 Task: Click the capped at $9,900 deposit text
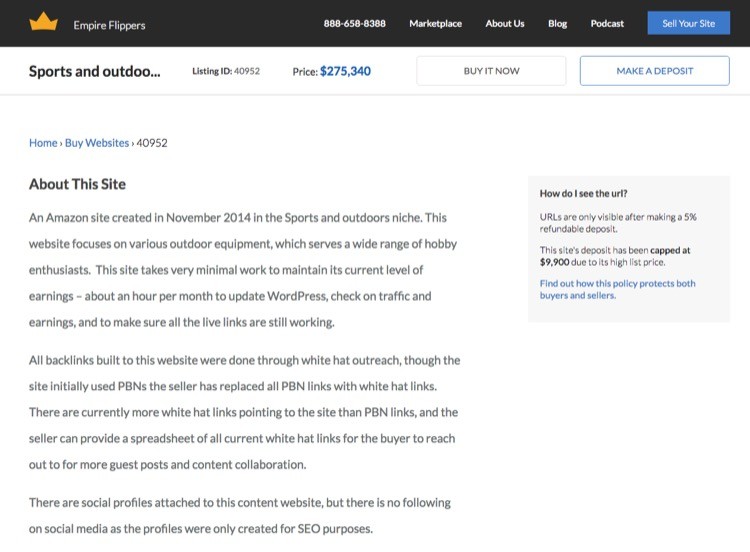pos(615,256)
